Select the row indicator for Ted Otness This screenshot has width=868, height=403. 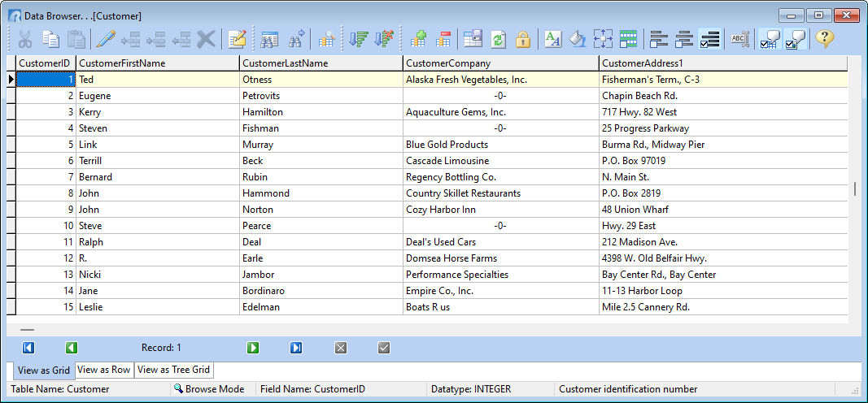pos(11,80)
